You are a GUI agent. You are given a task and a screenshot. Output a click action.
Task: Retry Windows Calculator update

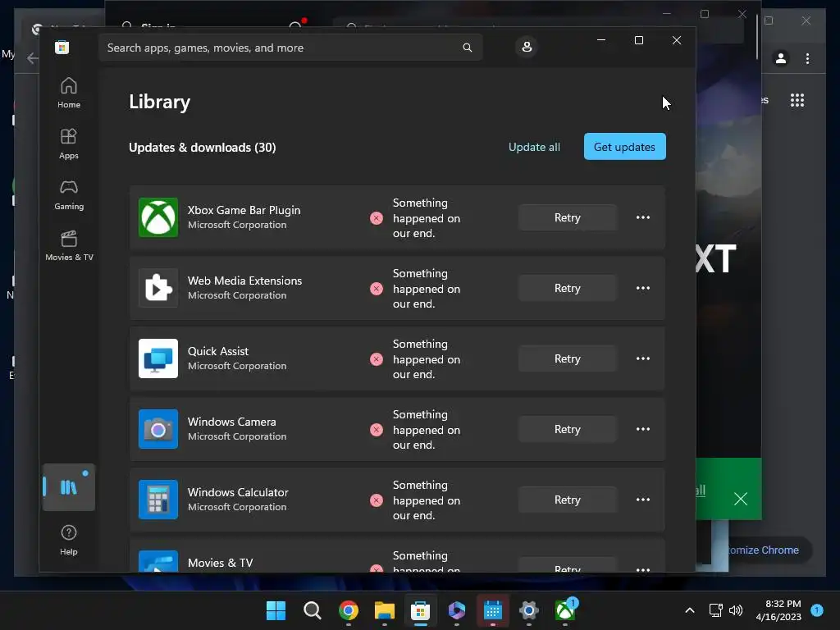click(x=568, y=500)
